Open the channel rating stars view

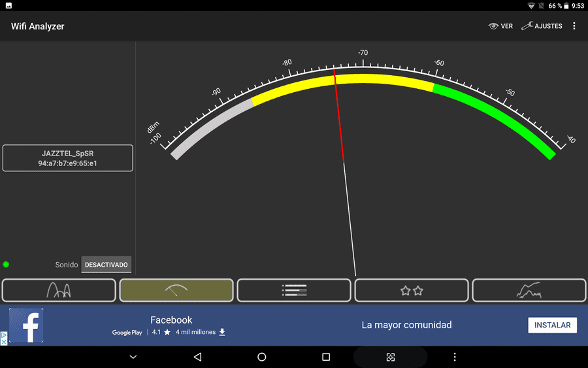point(412,290)
